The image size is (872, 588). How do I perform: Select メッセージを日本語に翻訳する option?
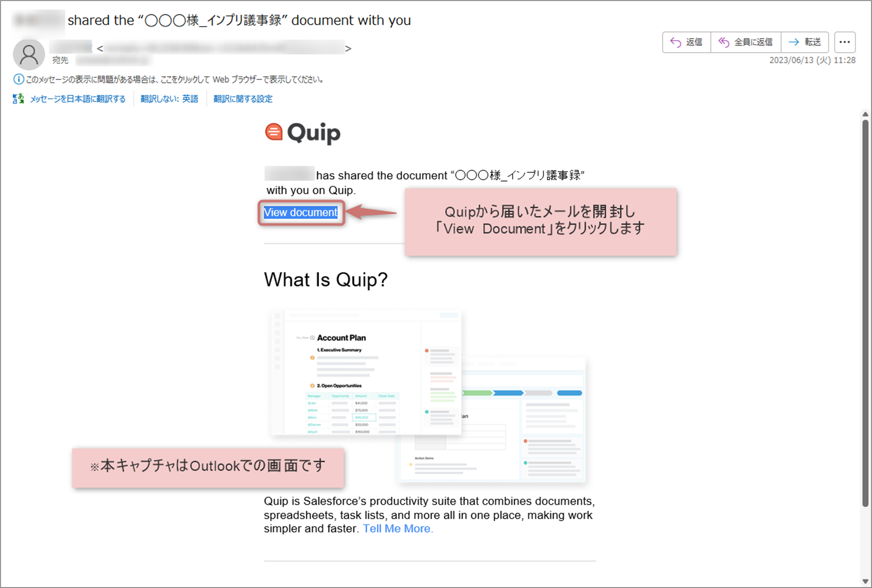(78, 98)
